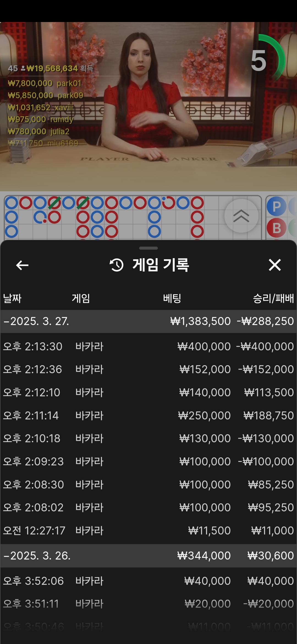Screen dimensions: 297x644
Task: Select the 오후 2:11:14 game entry
Action: [148, 416]
